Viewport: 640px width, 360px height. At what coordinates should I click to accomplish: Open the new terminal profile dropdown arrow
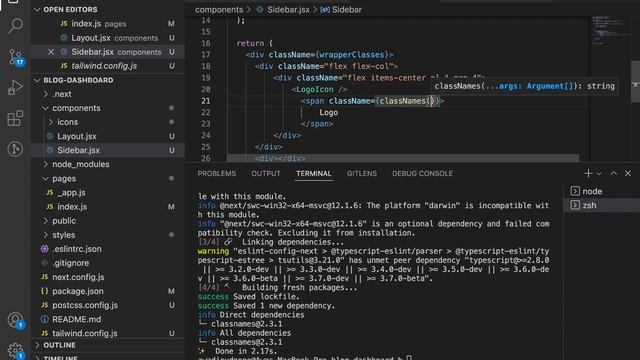(x=599, y=173)
